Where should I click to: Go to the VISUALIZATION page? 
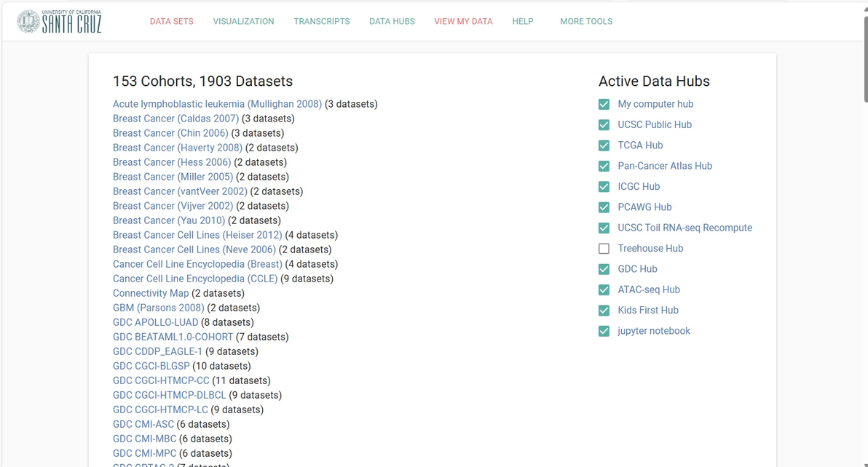pos(243,22)
